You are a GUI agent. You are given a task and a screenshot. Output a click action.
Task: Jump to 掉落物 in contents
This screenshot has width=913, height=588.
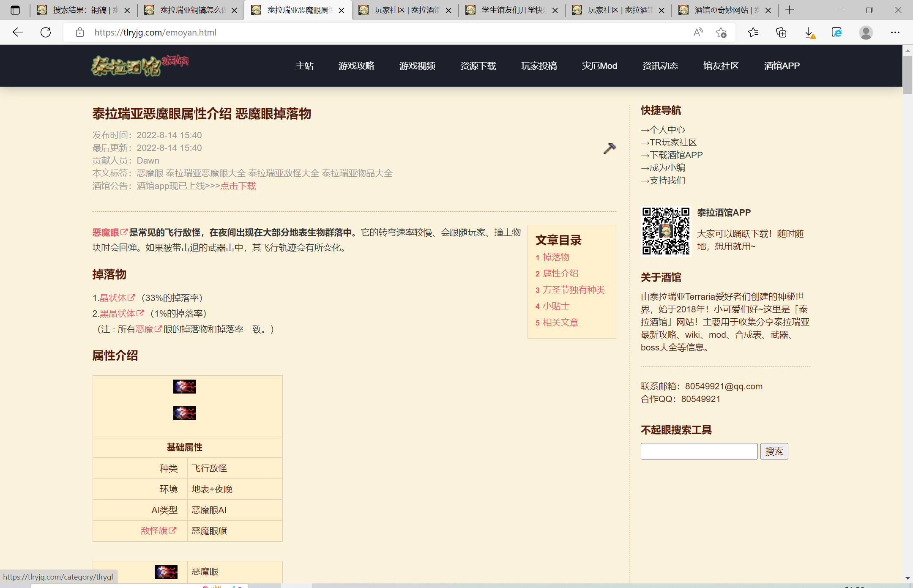(556, 257)
